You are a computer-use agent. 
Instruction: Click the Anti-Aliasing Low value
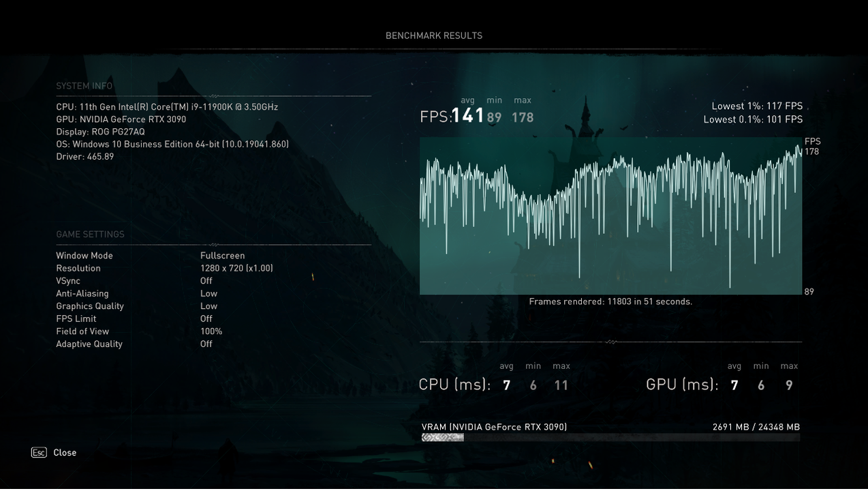point(208,294)
